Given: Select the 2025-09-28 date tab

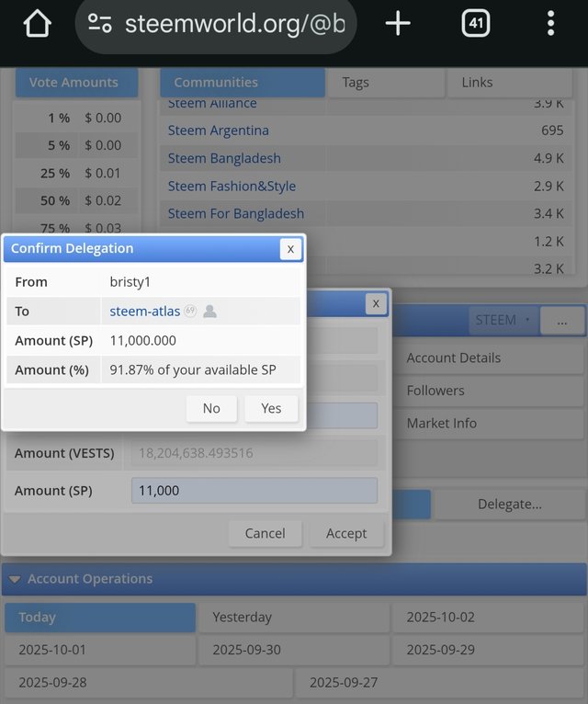Looking at the screenshot, I should tap(149, 683).
